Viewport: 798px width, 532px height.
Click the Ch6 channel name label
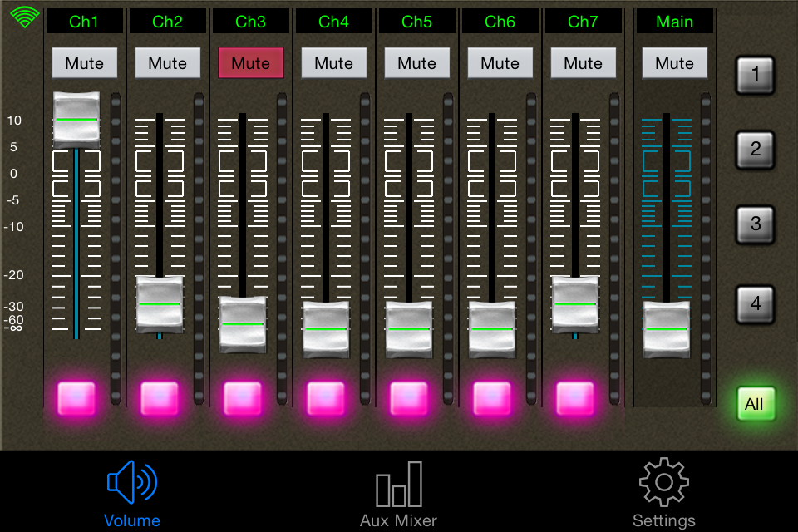[500, 22]
